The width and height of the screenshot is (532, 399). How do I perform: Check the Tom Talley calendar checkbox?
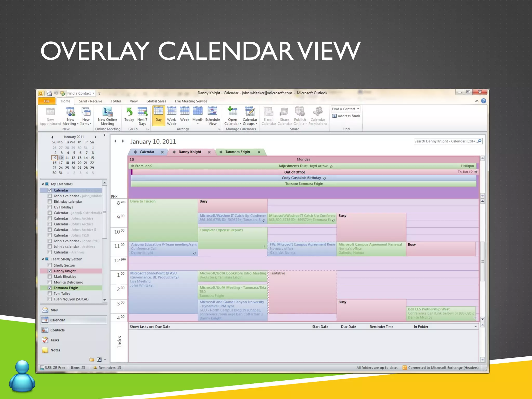tap(50, 294)
